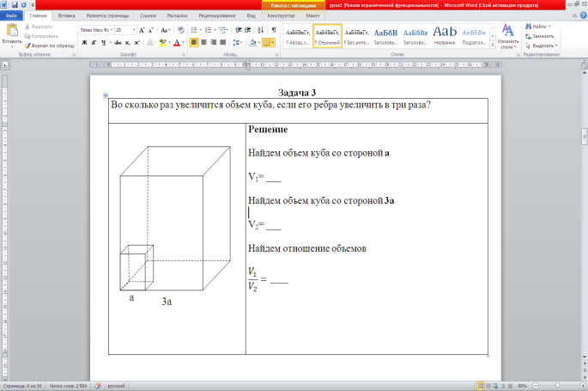Toggle the show paragraph marks (¶) button

pos(274,29)
